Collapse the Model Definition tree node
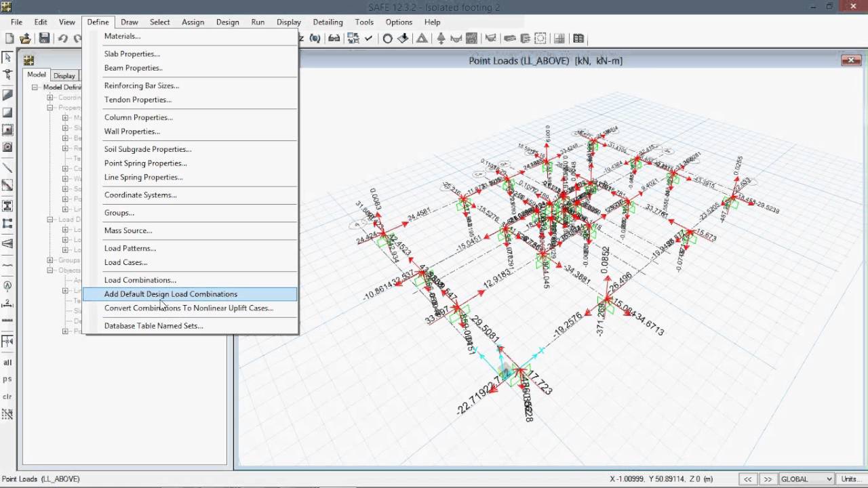 [x=35, y=87]
